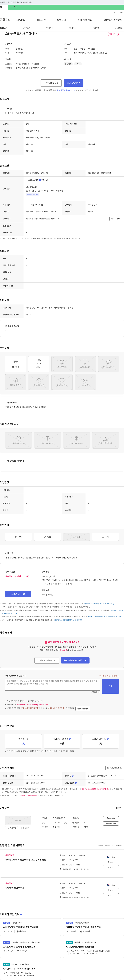This screenshot has height=980, width=124.
Task: Click the 근무시간 협의가능 tag
Action: 32,194
